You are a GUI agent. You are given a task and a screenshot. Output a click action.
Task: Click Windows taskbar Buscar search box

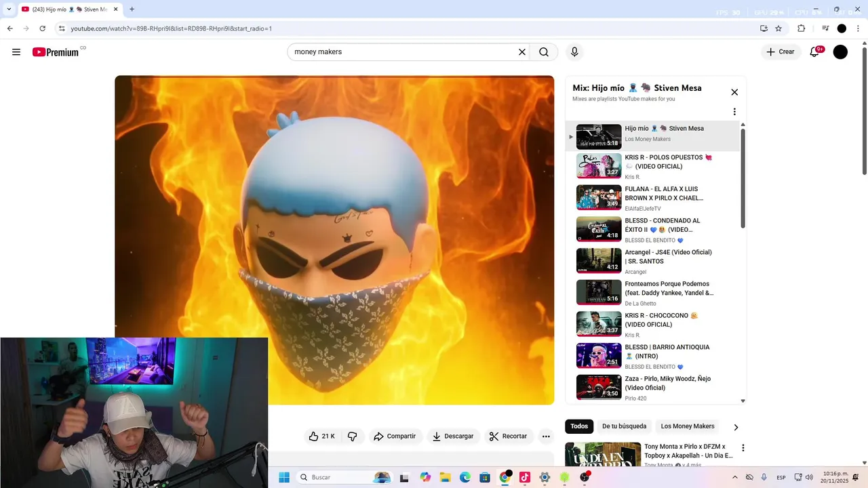tap(345, 477)
